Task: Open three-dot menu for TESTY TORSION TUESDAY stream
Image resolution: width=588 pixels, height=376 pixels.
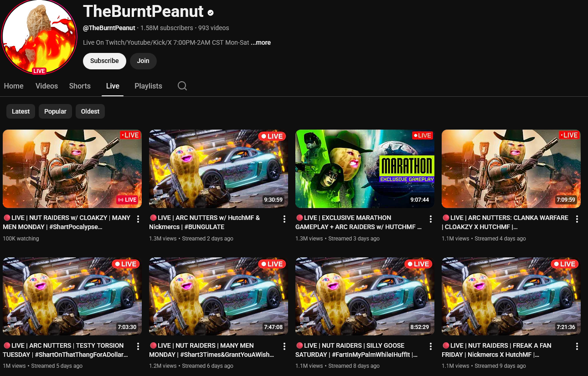Action: pos(138,347)
